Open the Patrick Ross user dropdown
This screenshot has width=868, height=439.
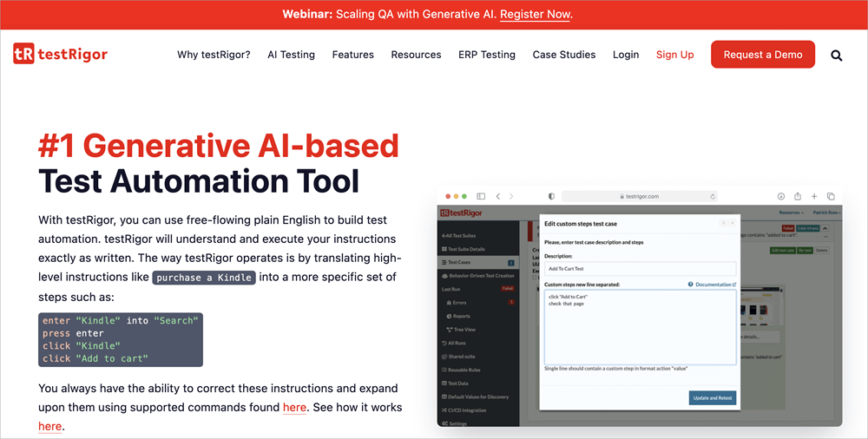(x=821, y=212)
